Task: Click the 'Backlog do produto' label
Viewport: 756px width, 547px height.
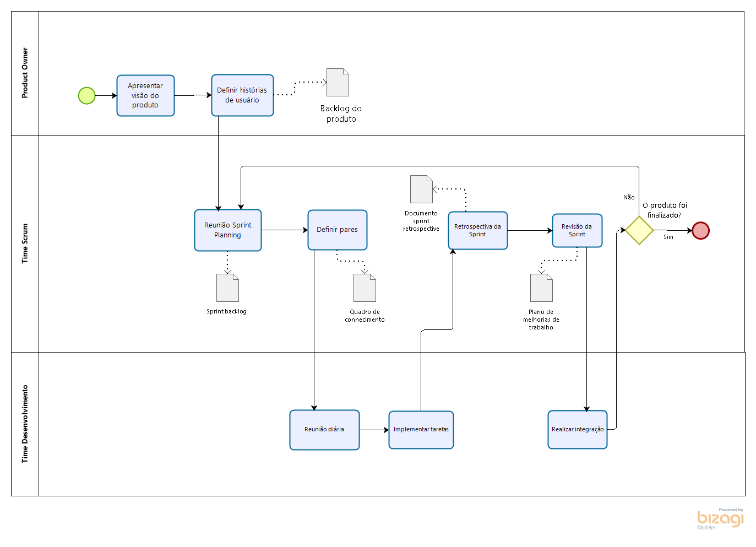Action: 341,113
